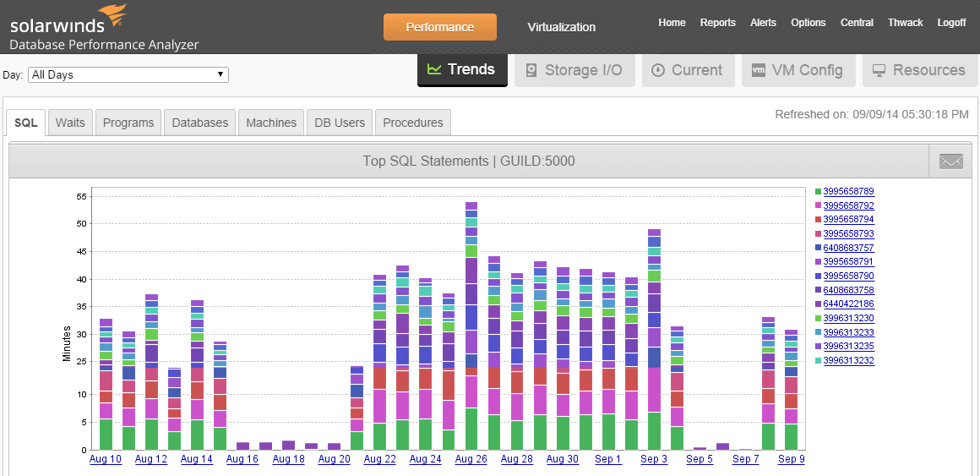This screenshot has width=980, height=476.
Task: Open the Day dropdown showing All Days
Action: (128, 74)
